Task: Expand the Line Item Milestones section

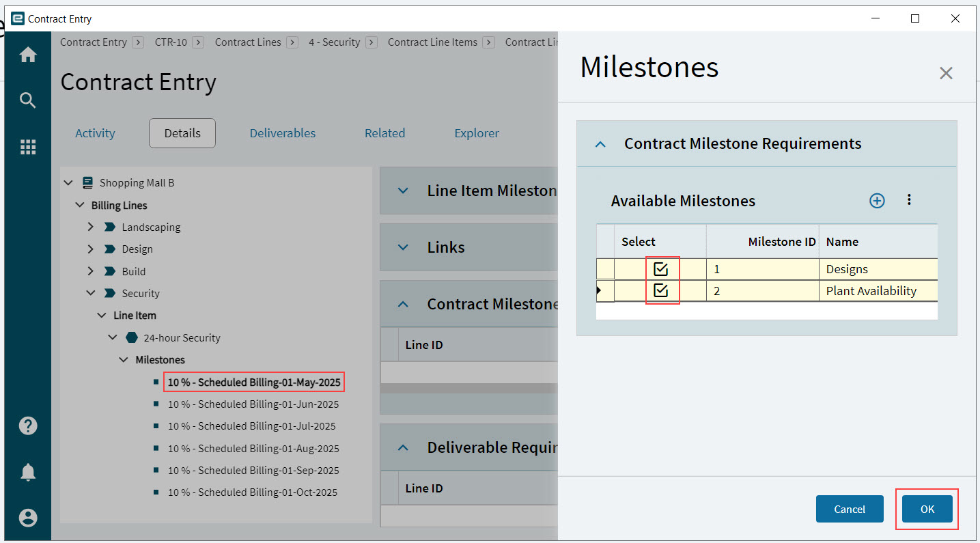Action: pyautogui.click(x=403, y=191)
